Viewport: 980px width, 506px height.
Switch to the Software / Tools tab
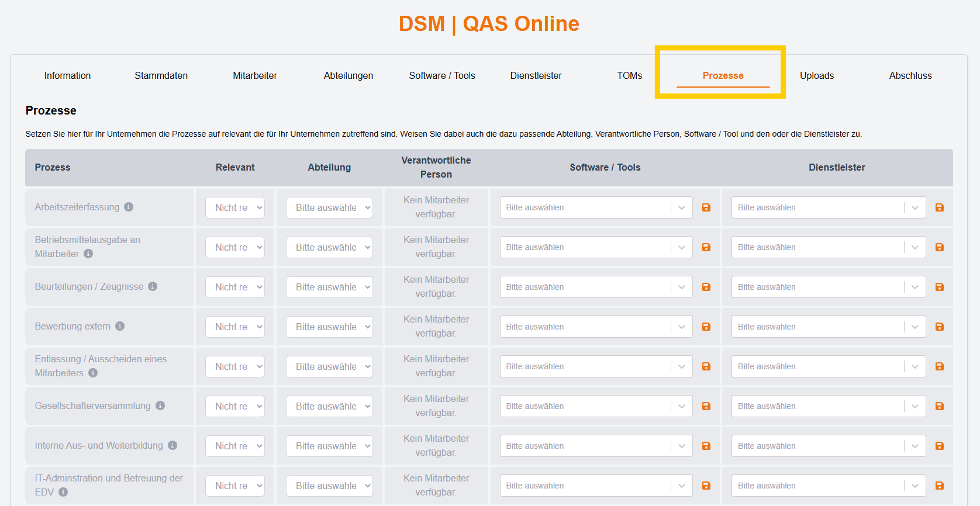[442, 75]
